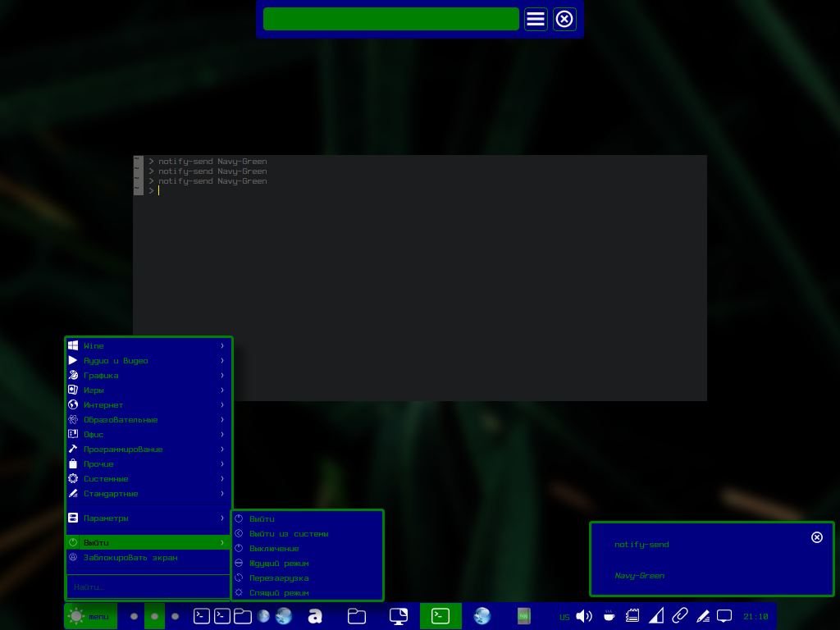Open the Стандартные menu category

pos(148,493)
